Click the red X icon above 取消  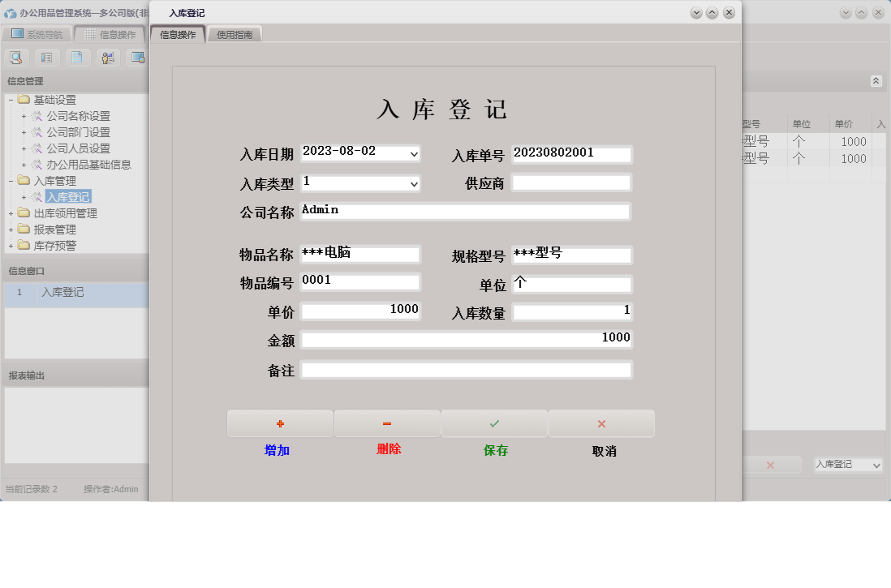coord(602,423)
